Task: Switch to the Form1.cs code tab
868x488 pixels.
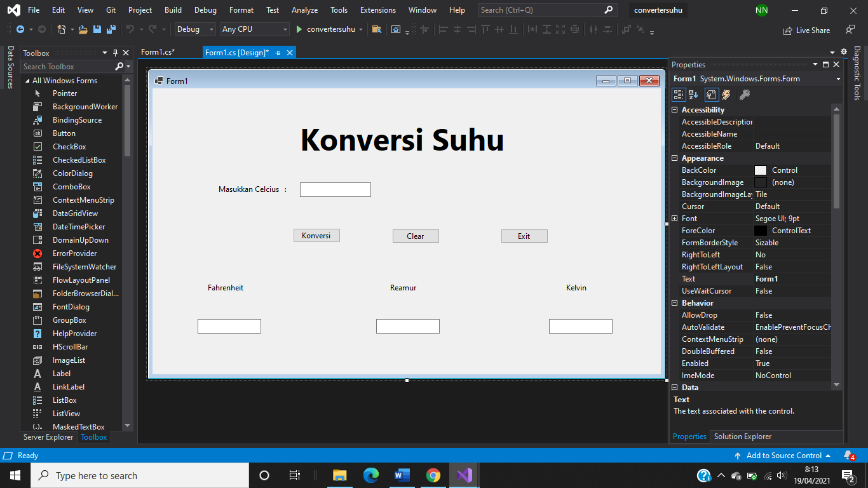Action: click(158, 52)
